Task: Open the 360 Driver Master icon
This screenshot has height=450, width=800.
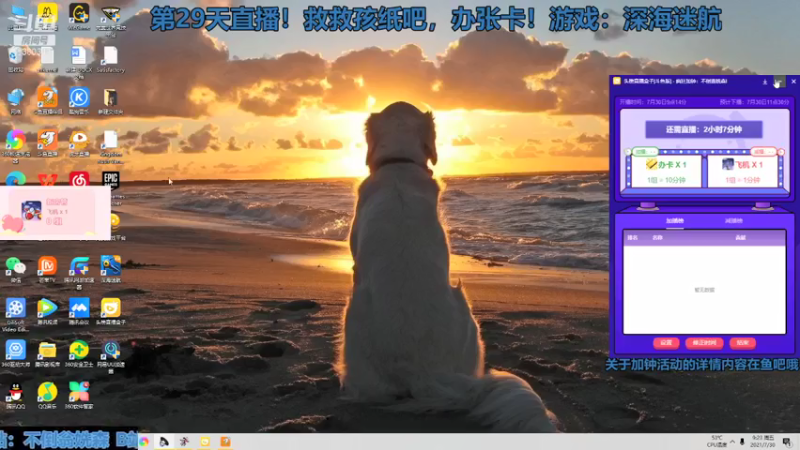Action: click(x=15, y=351)
